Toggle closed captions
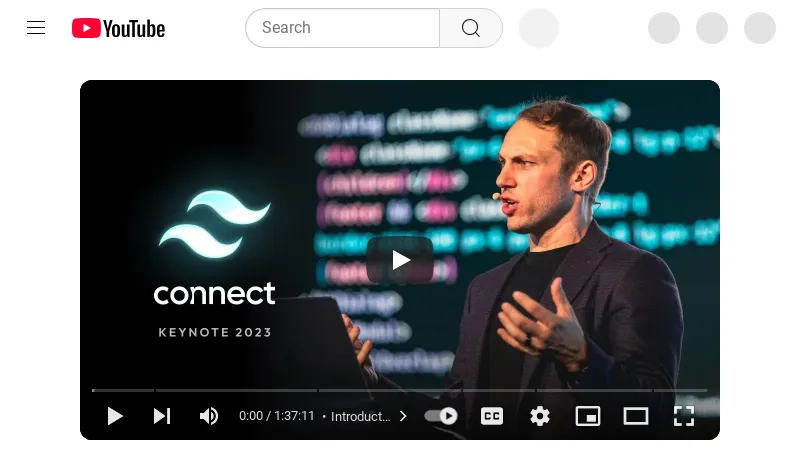800x450 pixels. tap(492, 416)
